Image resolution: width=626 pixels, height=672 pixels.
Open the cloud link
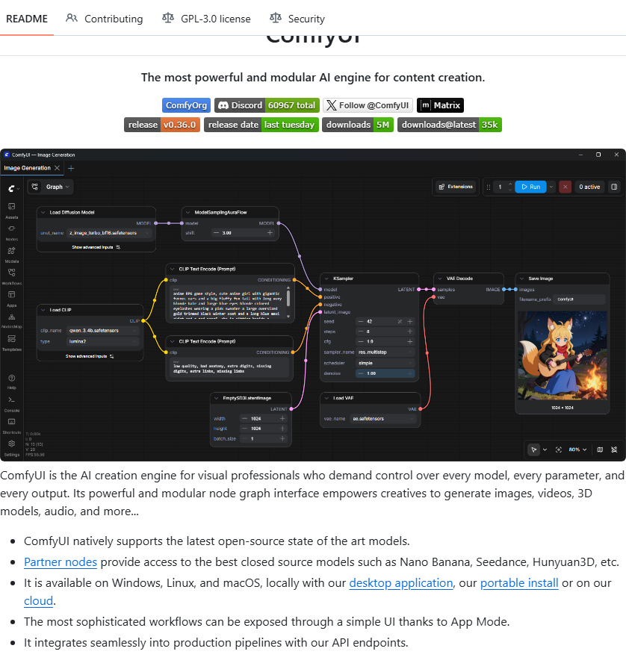[39, 601]
